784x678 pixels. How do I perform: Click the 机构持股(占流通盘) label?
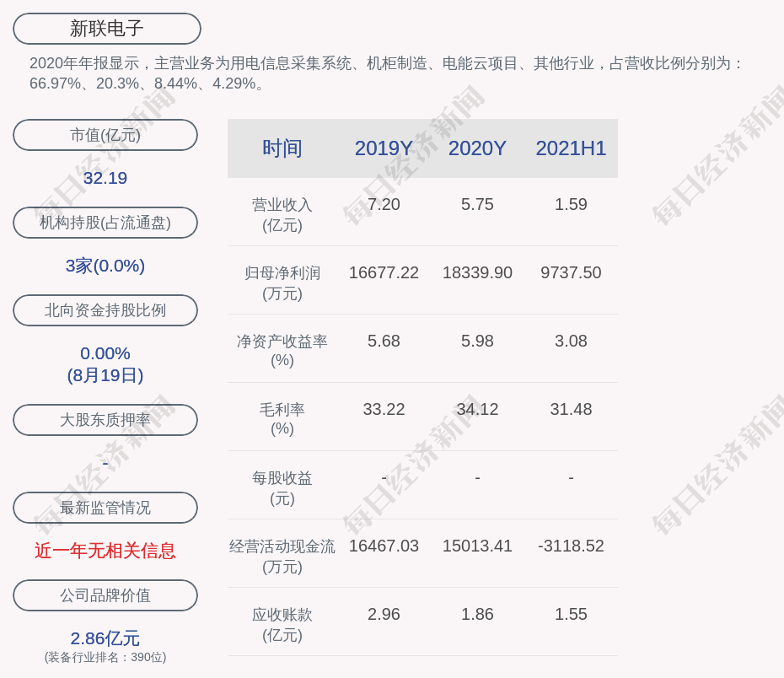(x=105, y=223)
